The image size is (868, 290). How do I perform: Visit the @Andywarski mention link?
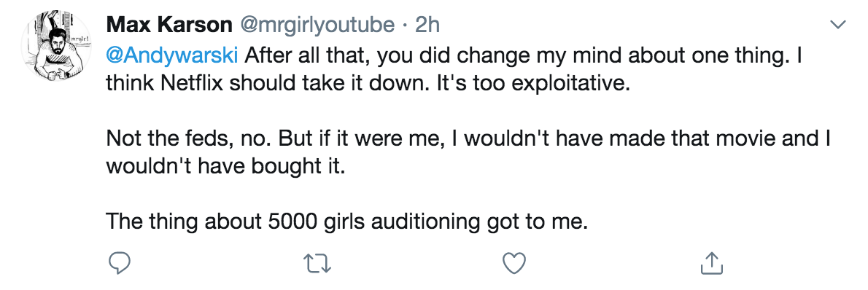coord(172,55)
